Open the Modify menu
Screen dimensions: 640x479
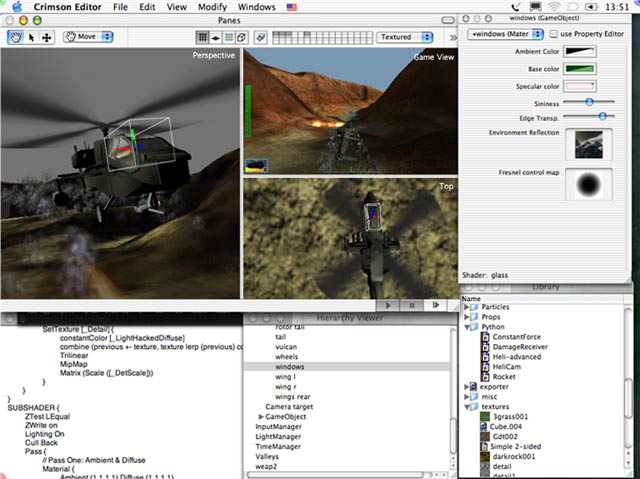click(x=212, y=7)
